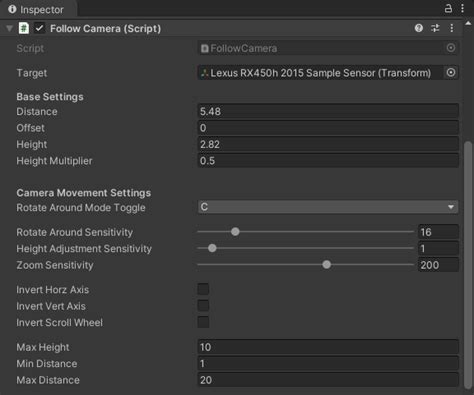Screen dimensions: 474x395
Task: Disable the Follow Camera component checkbox
Action: pyautogui.click(x=39, y=28)
